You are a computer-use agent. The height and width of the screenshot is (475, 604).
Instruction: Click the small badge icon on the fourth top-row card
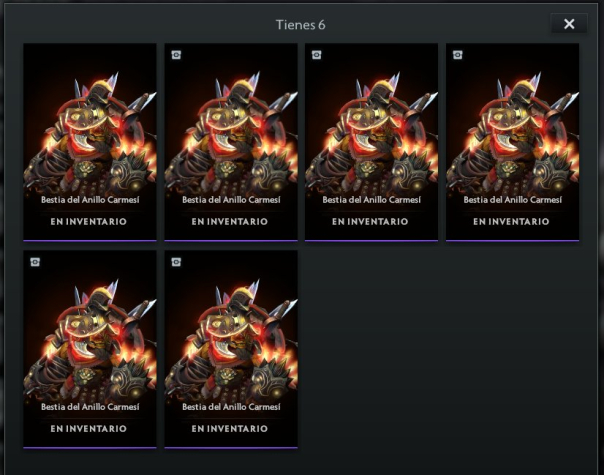tap(457, 55)
